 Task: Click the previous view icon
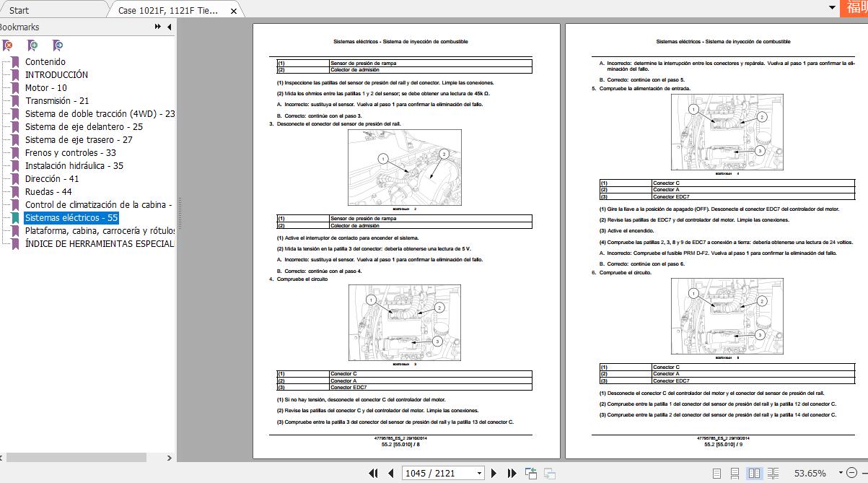531,474
